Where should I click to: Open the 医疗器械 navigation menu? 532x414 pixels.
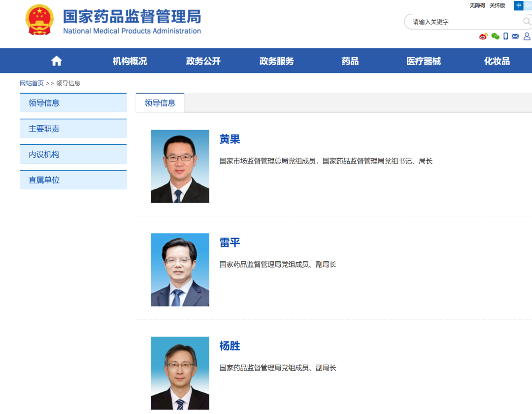(x=424, y=61)
